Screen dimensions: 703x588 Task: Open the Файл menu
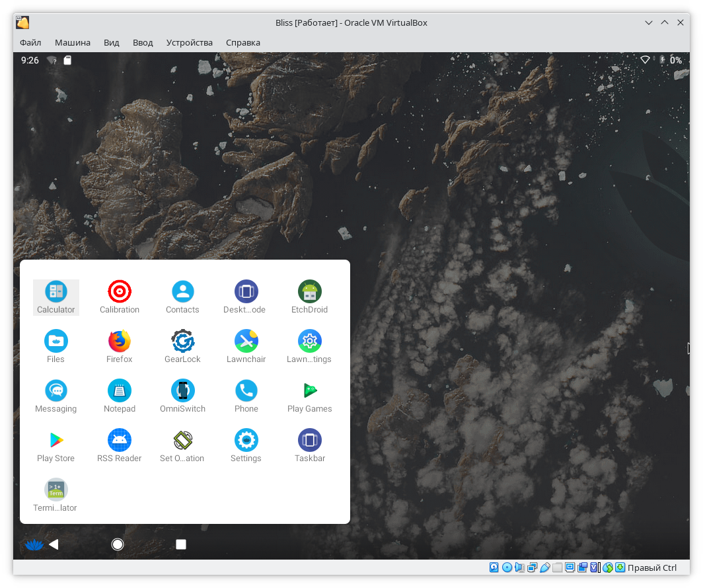click(30, 42)
